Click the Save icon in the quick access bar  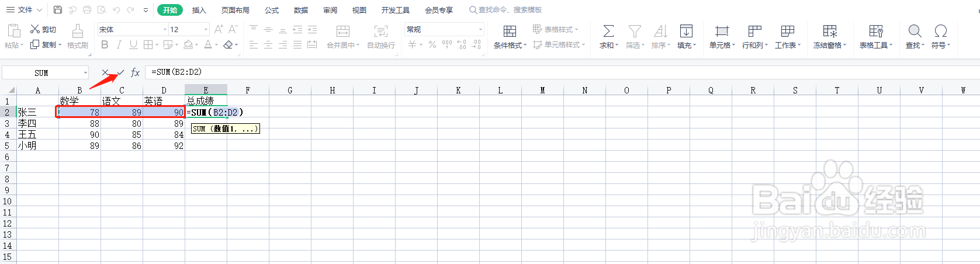click(57, 10)
